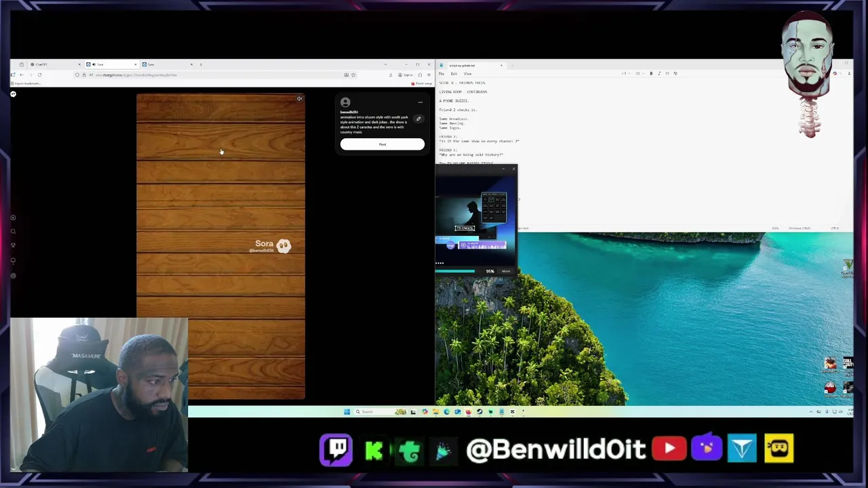The width and height of the screenshot is (868, 488).
Task: Click Sign in in the browser toolbar
Action: tap(406, 75)
